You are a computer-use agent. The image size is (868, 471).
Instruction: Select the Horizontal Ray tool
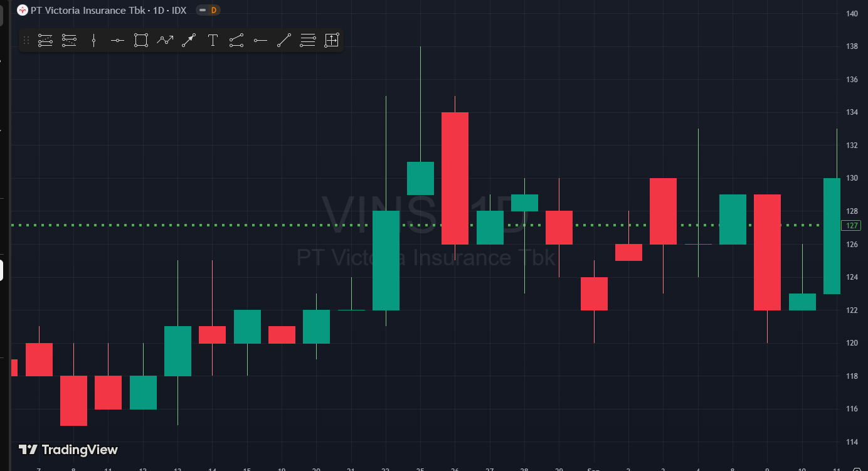260,41
